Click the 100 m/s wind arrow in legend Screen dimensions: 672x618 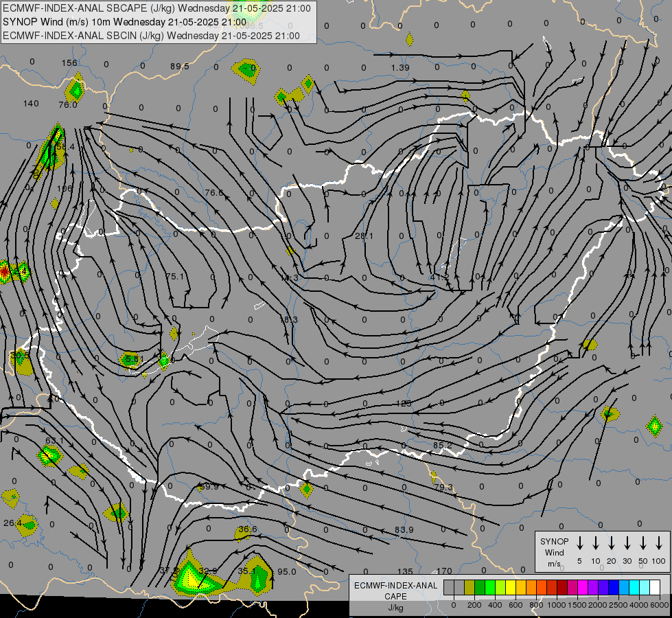659,543
